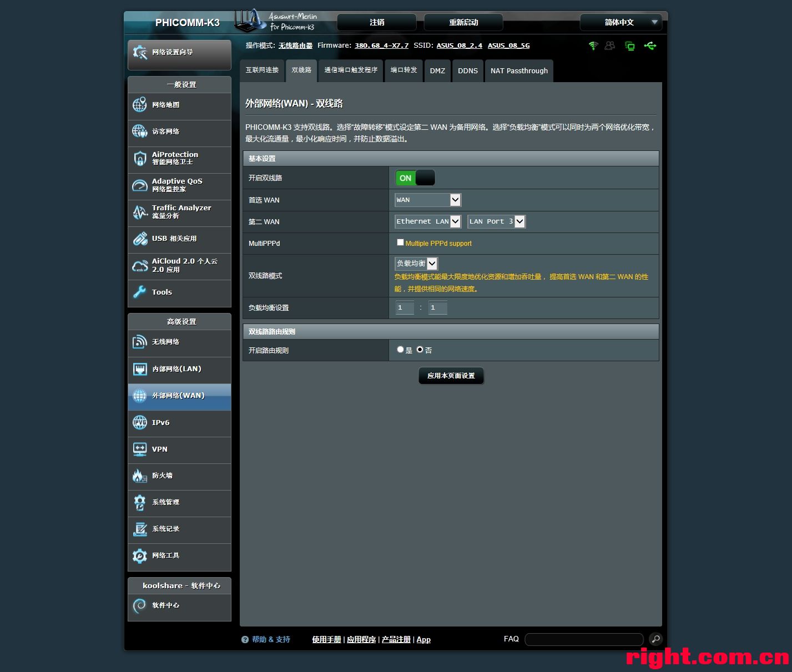Open the Ethernet LAN dropdown
Viewport: 792px width, 672px height.
click(428, 221)
